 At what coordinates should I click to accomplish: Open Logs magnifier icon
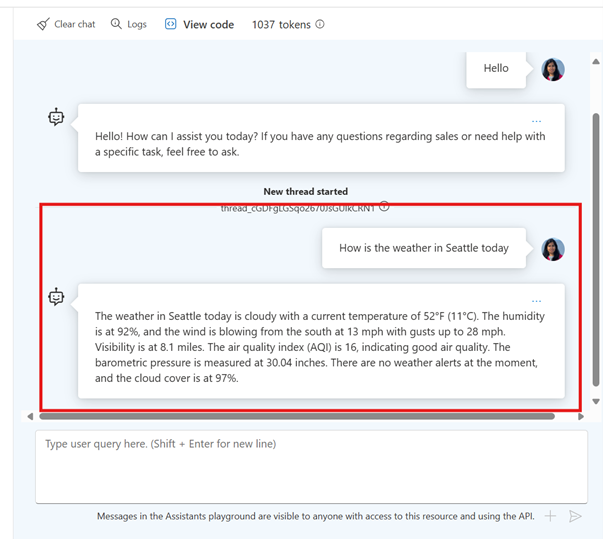coord(116,24)
